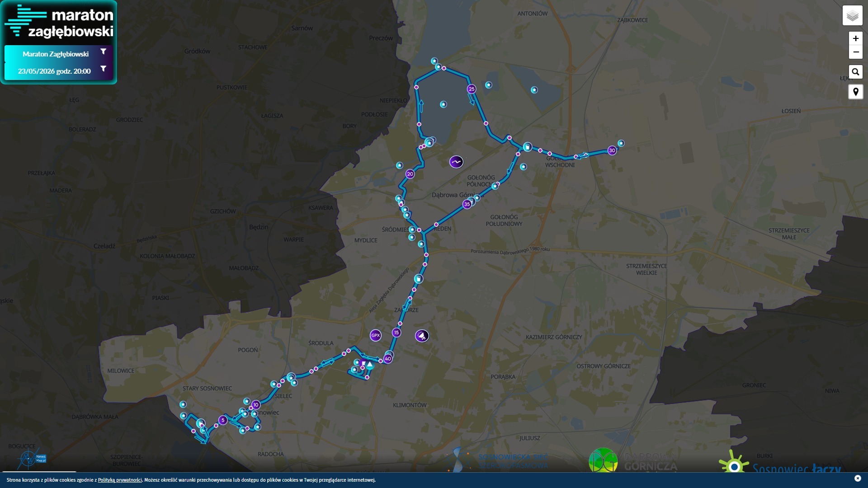Click the kilometer 25 marker
Image resolution: width=868 pixels, height=488 pixels.
[x=472, y=89]
